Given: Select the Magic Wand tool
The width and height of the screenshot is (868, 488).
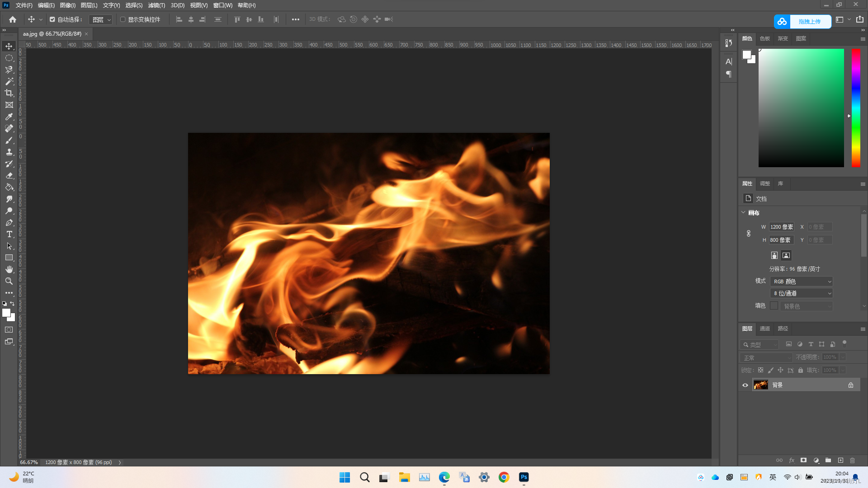Looking at the screenshot, I should click(9, 81).
